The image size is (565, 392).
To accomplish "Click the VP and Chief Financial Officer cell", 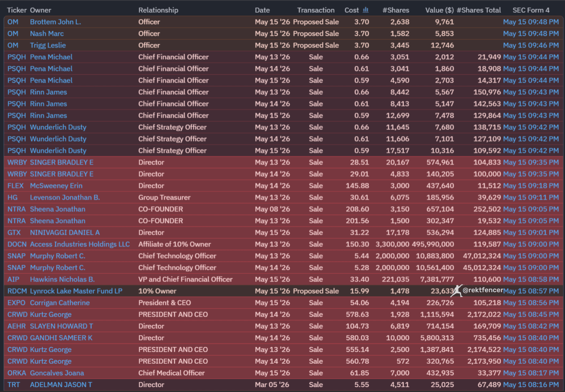I will click(186, 279).
